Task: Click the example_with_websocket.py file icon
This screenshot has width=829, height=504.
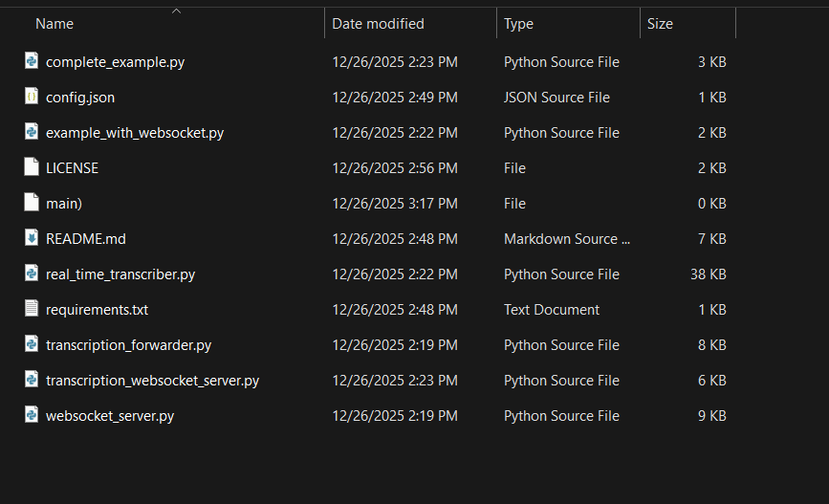Action: 32,132
